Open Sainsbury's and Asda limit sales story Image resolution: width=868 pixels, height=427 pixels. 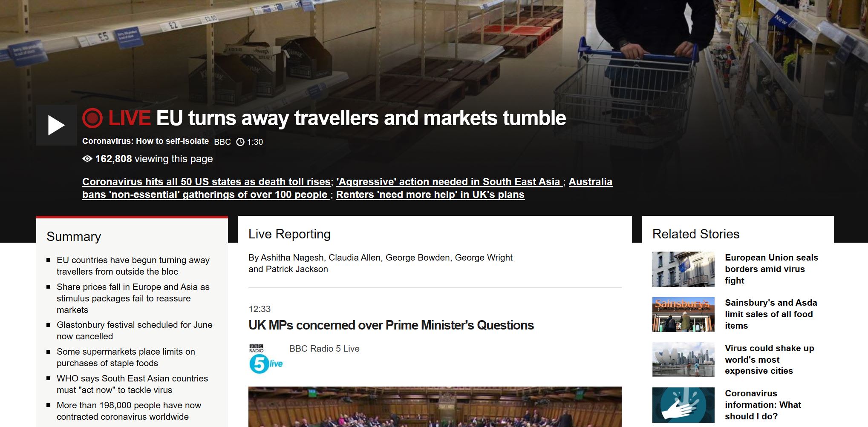pyautogui.click(x=771, y=314)
